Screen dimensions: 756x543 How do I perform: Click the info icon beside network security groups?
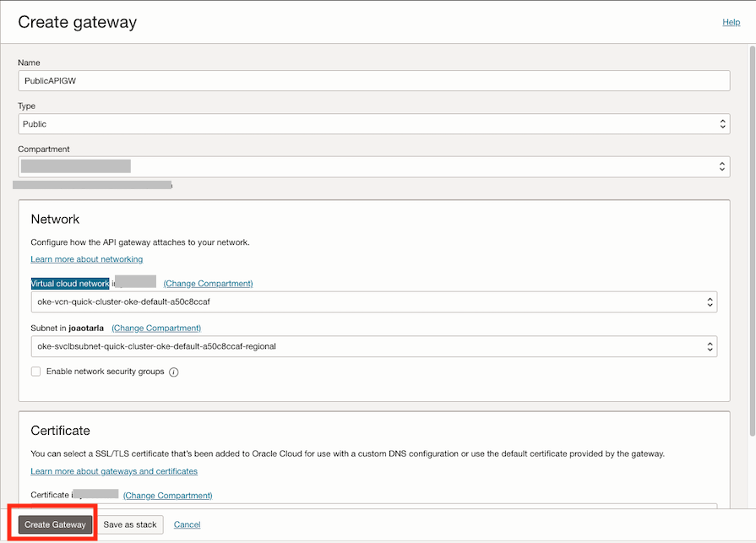(174, 372)
